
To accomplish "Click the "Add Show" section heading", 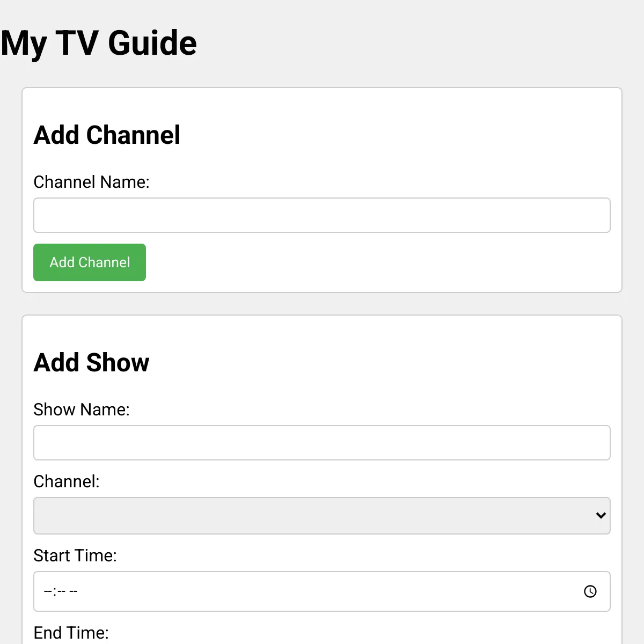I will (x=91, y=363).
